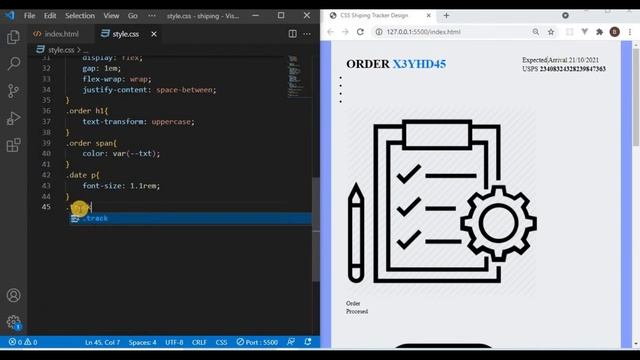Screen dimensions: 640x360
Task: Close the style.css tab
Action: click(x=154, y=34)
